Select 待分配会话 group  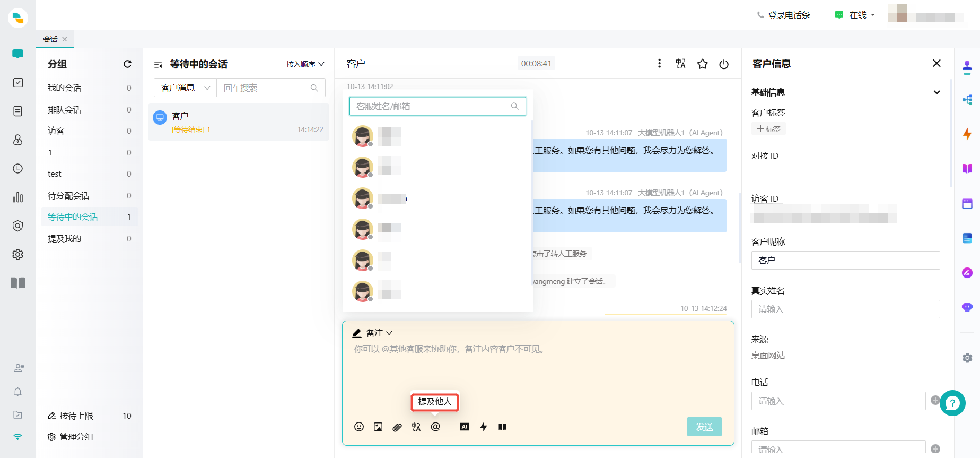(89, 195)
